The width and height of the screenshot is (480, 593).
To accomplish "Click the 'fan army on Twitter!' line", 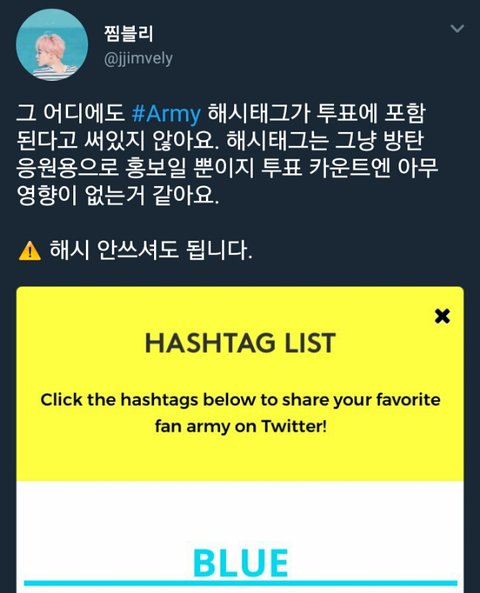I will tap(240, 426).
